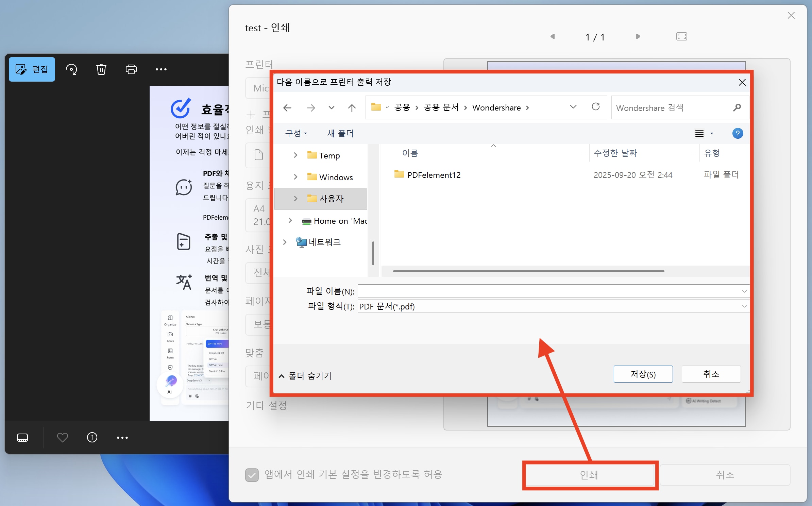The width and height of the screenshot is (812, 506).
Task: Click the delete (trash) icon in the photo viewer
Action: [101, 69]
